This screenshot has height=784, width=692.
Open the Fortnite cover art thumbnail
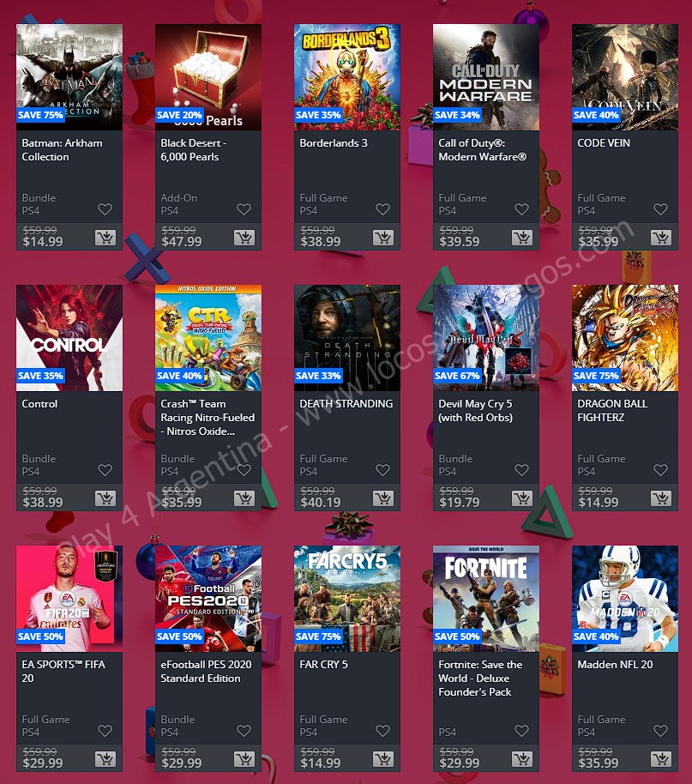tap(486, 599)
